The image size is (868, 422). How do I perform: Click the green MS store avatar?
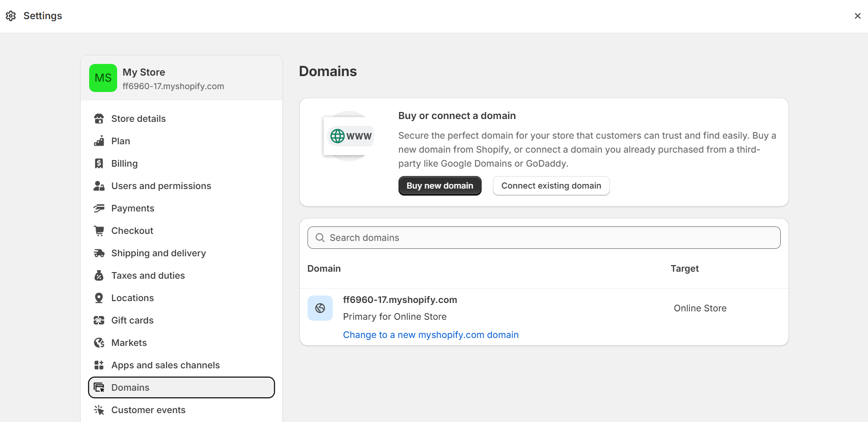click(x=103, y=78)
